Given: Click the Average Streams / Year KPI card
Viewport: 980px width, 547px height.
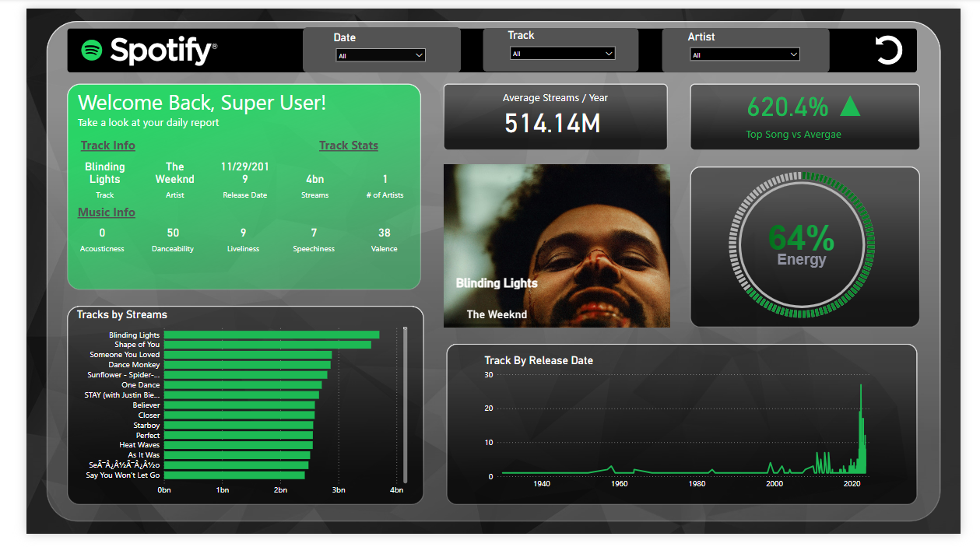Looking at the screenshot, I should pyautogui.click(x=555, y=117).
